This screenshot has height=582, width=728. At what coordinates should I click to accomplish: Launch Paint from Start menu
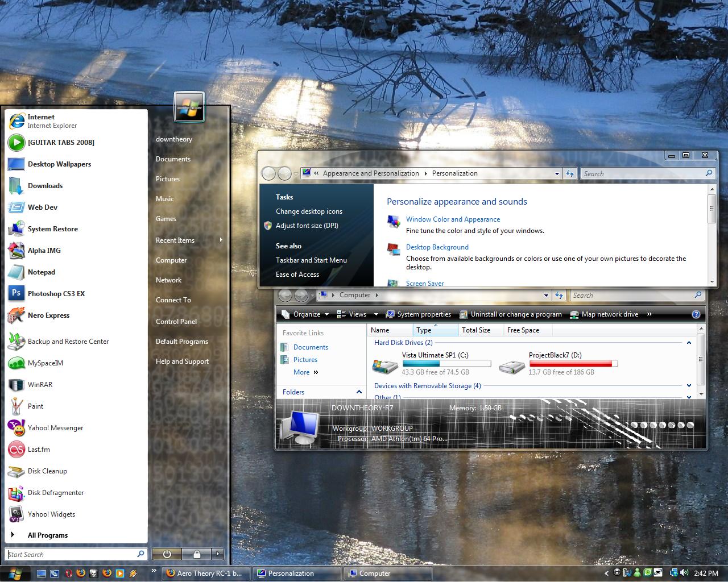click(x=76, y=406)
